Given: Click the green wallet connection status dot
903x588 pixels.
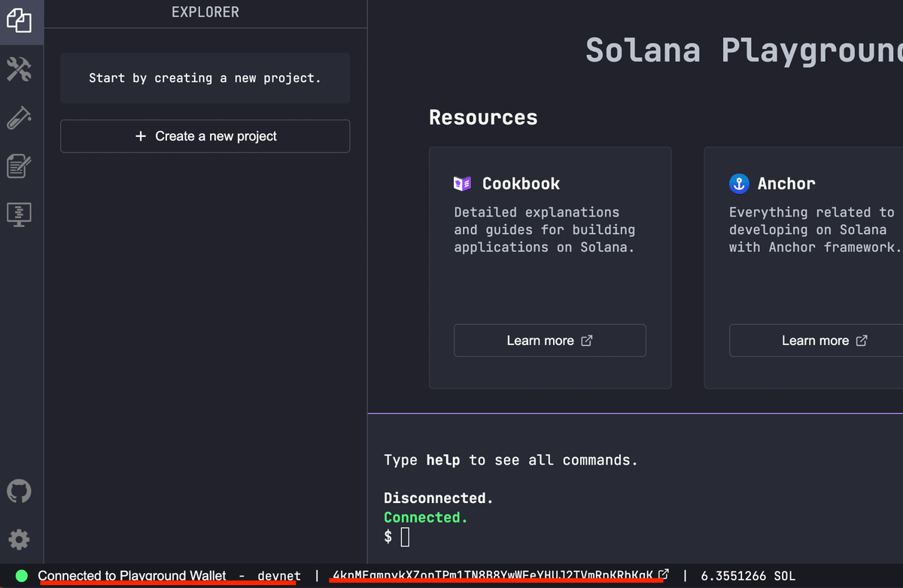Looking at the screenshot, I should point(21,576).
